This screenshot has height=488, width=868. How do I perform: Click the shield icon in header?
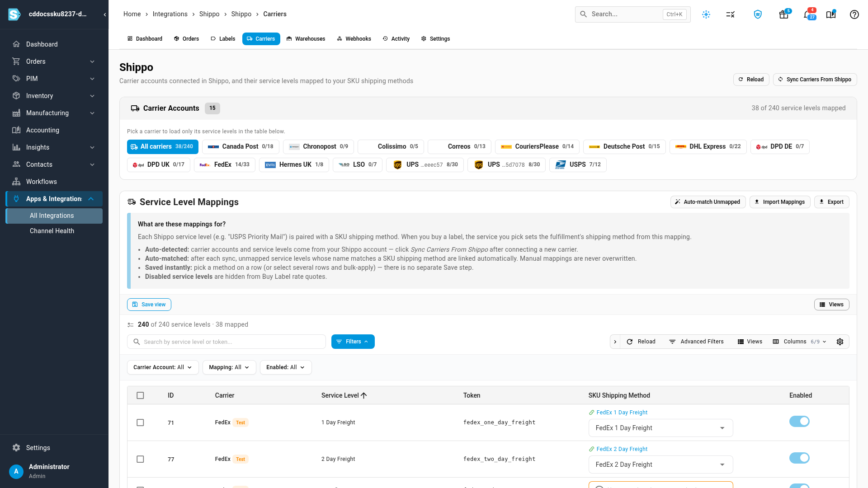point(758,14)
